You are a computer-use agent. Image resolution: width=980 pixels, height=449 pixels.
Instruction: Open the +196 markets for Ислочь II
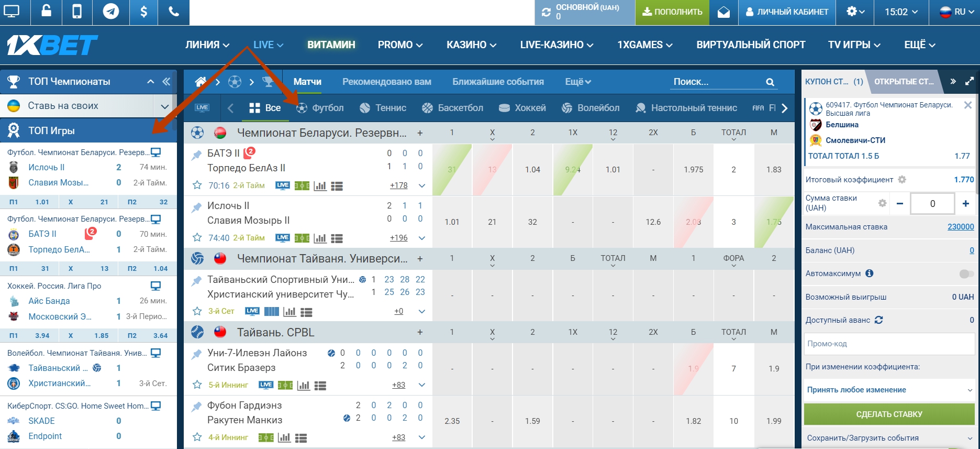click(399, 238)
